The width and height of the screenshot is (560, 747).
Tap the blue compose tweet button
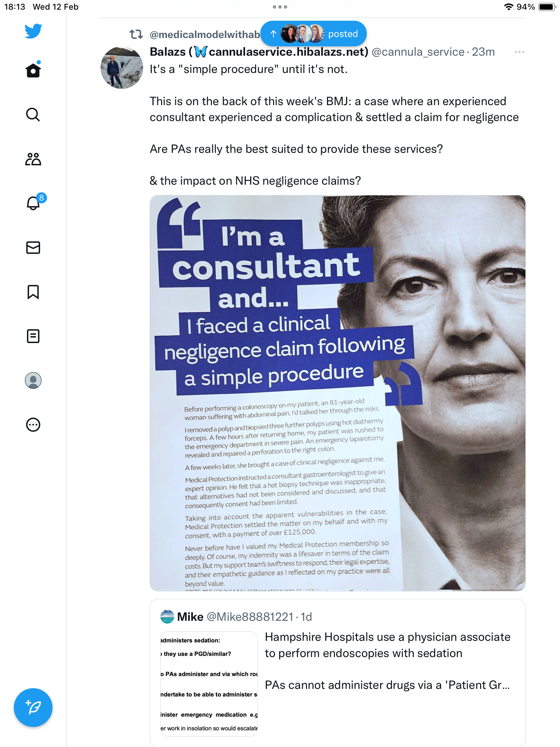click(33, 708)
